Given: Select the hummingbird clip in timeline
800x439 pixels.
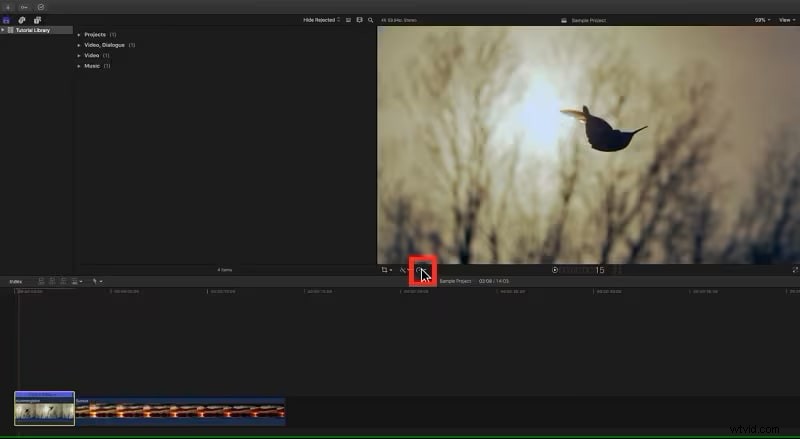Looking at the screenshot, I should click(44, 408).
